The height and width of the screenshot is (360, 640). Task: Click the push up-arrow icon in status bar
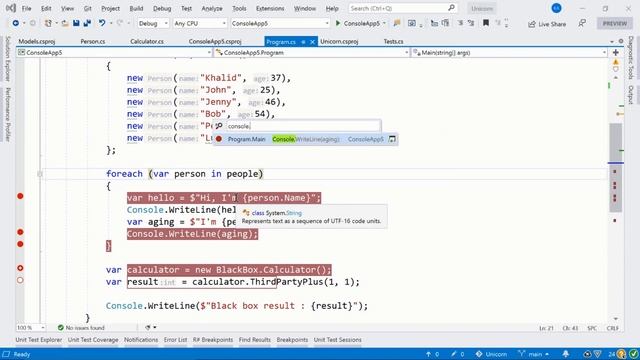pos(428,354)
